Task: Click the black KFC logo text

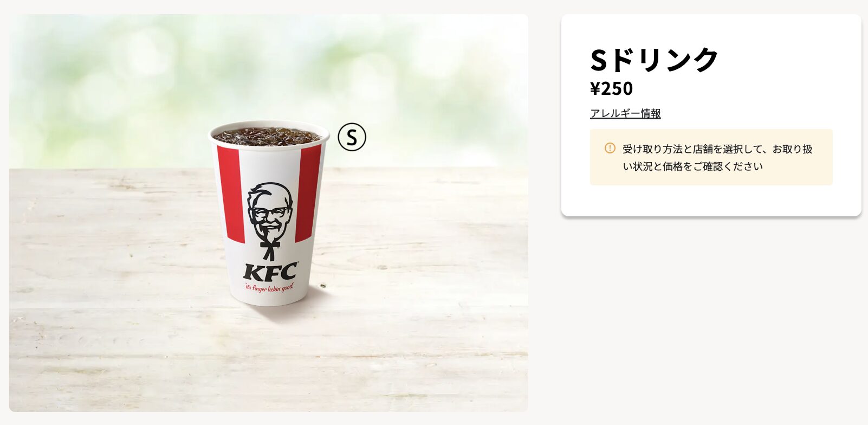Action: [x=271, y=271]
